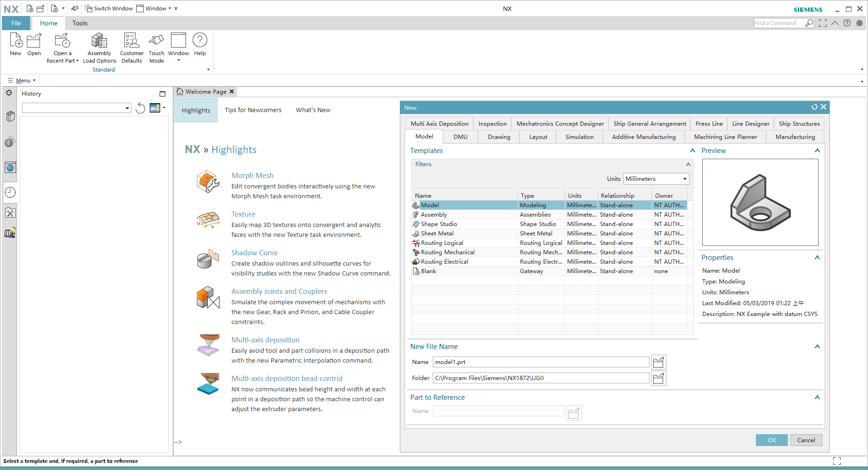Toggle full screen icon in title ribbon
Image resolution: width=868 pixels, height=470 pixels.
823,23
